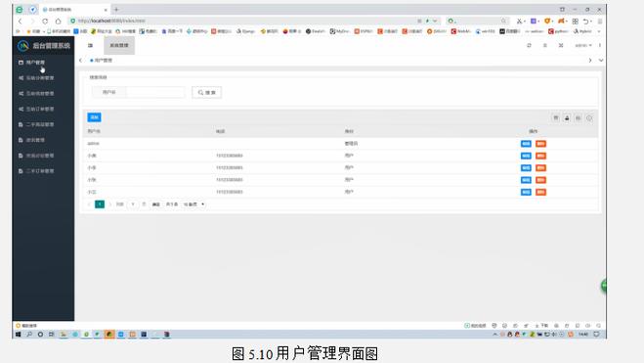Open the python bookmark
Viewport: 644px width, 363px height.
[559, 31]
